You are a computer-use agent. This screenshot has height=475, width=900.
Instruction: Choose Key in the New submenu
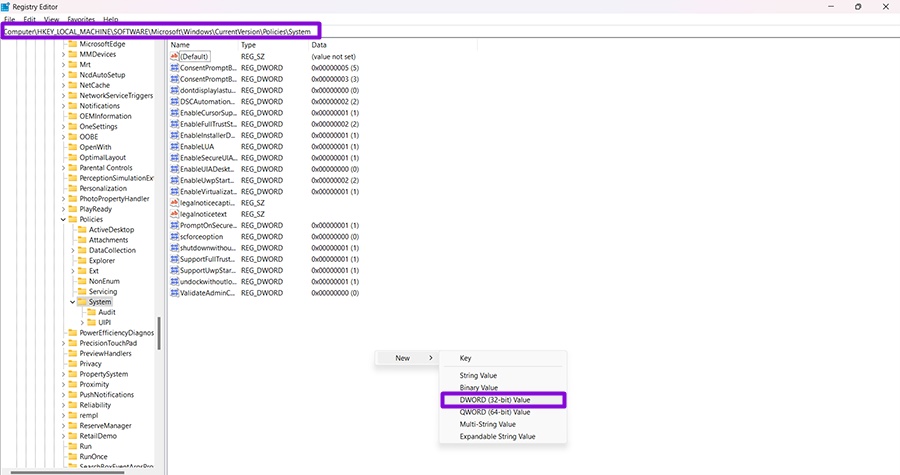tap(503, 358)
